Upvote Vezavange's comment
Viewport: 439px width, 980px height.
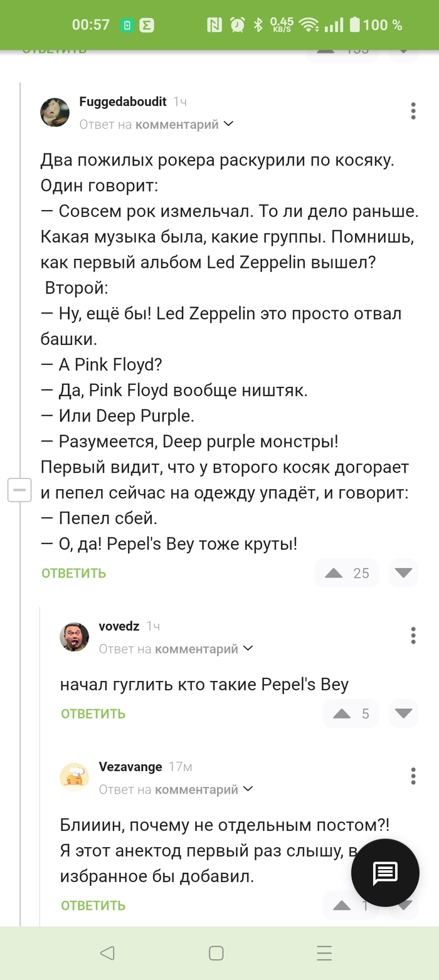[342, 905]
